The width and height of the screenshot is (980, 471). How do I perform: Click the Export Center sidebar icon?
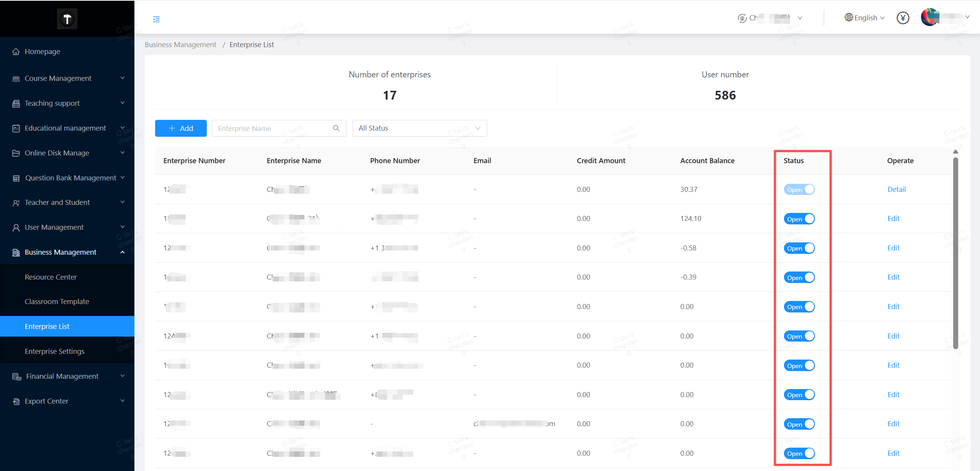tap(16, 401)
